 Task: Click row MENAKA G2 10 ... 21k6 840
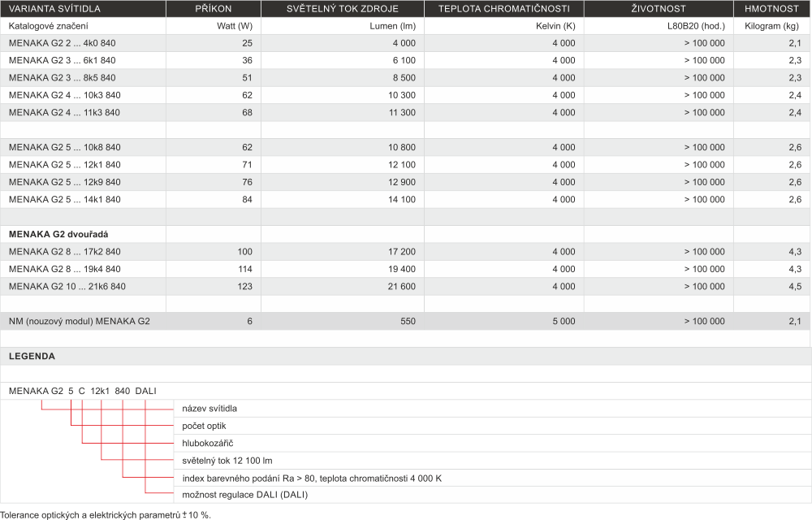click(x=405, y=287)
